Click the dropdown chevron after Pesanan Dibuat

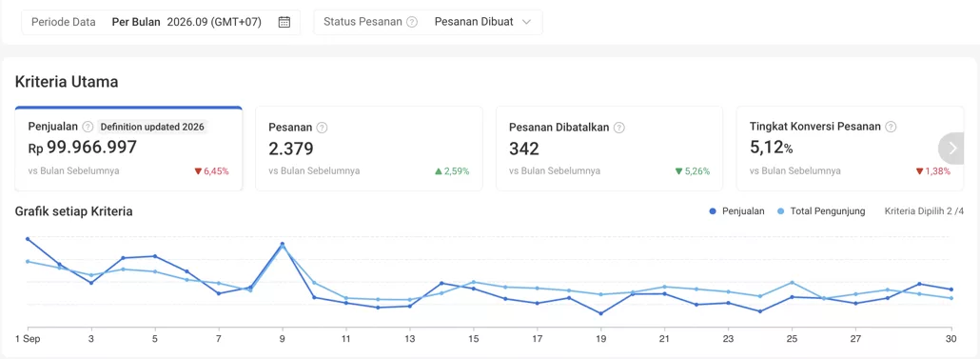click(526, 22)
